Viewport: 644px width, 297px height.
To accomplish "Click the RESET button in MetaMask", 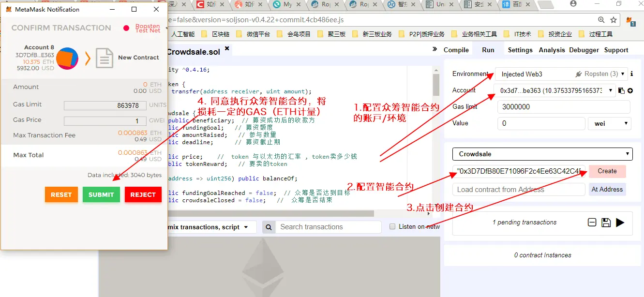I will tap(61, 194).
